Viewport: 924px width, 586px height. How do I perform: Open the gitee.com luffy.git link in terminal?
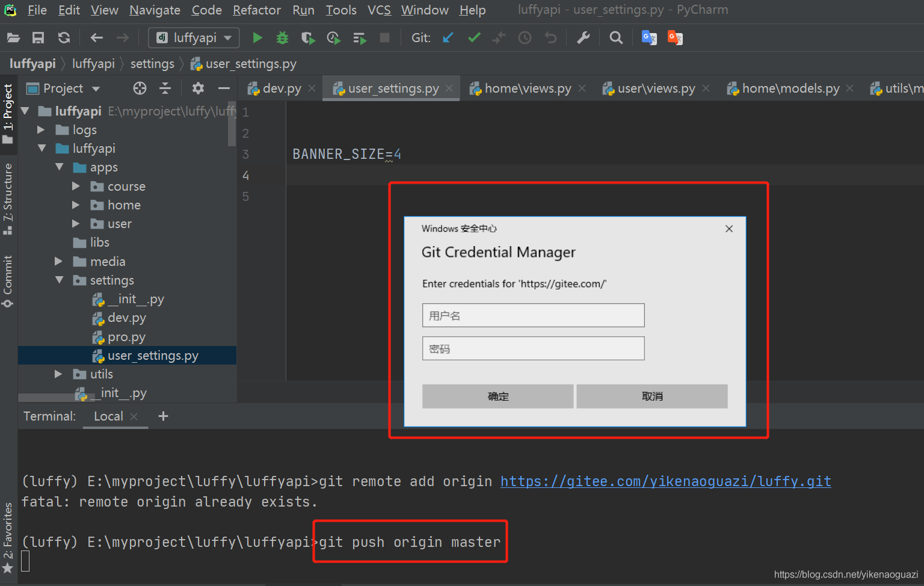pyautogui.click(x=665, y=481)
